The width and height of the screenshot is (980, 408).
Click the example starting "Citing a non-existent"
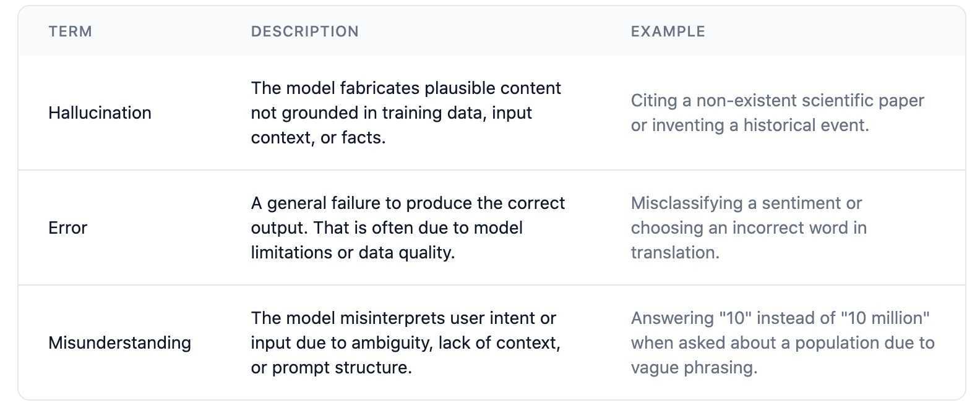[777, 113]
